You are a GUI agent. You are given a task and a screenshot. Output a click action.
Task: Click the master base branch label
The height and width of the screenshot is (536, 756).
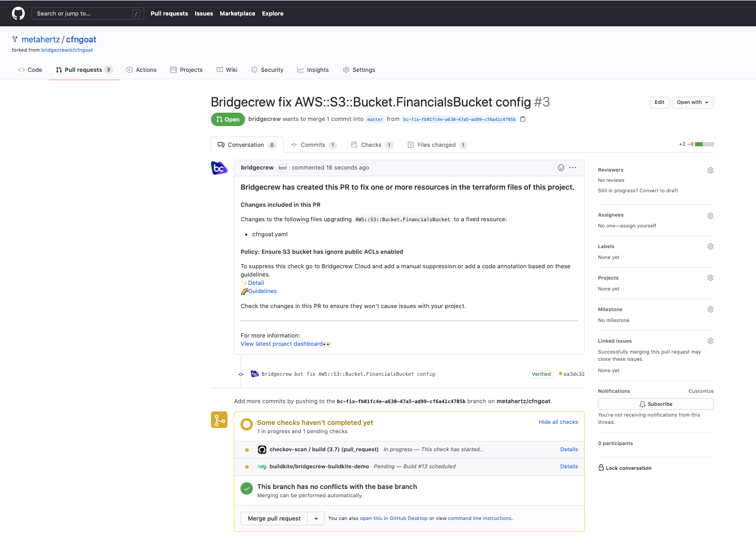[x=375, y=119]
